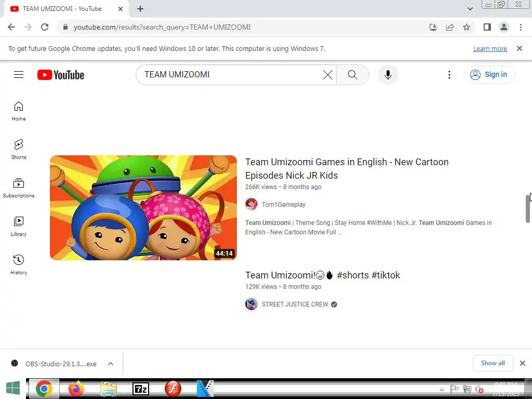Open video editor icon in taskbar
The width and height of the screenshot is (532, 399).
point(205,389)
